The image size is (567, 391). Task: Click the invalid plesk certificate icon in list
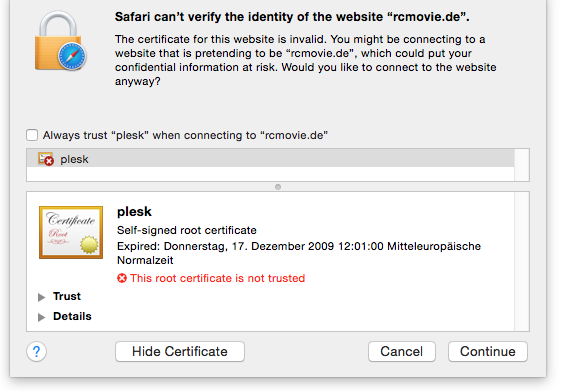46,159
